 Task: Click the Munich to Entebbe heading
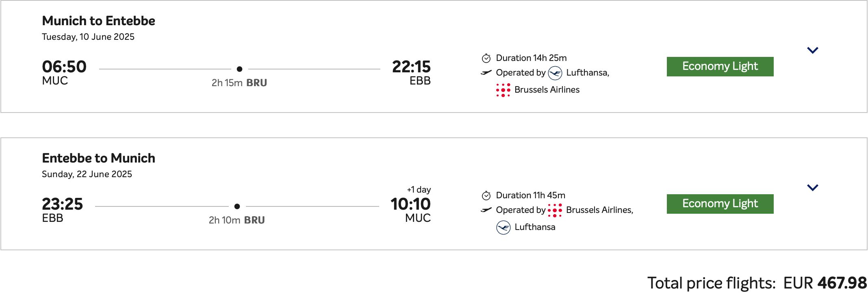click(x=98, y=21)
